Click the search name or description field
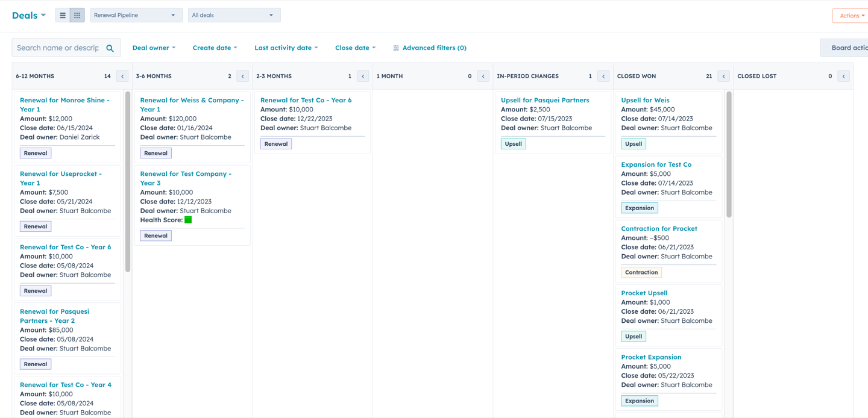This screenshot has height=418, width=868. tap(58, 48)
